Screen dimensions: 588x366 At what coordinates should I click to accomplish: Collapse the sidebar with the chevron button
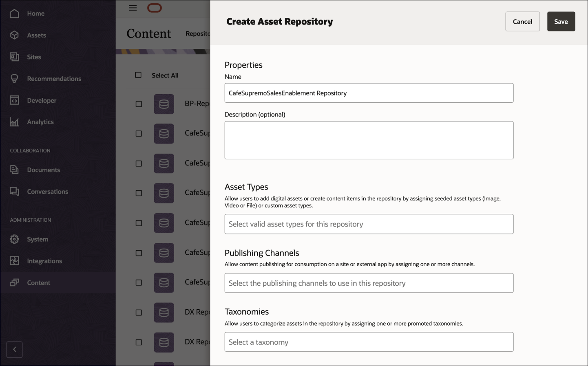14,349
